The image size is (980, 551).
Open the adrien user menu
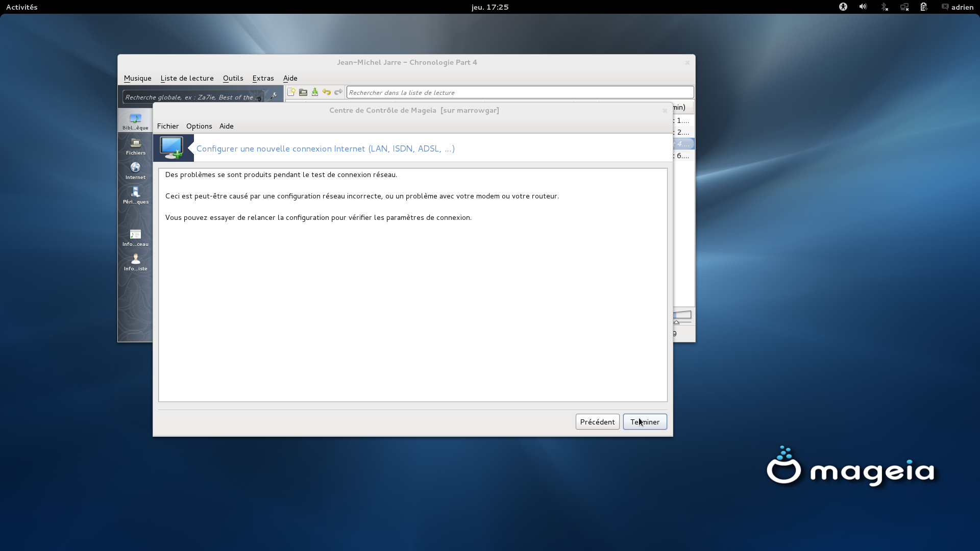click(958, 7)
